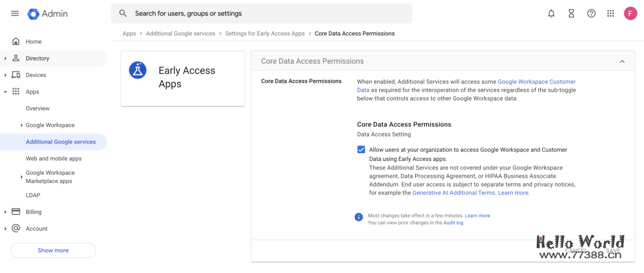Open the notifications bell
Screen dimensions: 644x273
[x=551, y=14]
